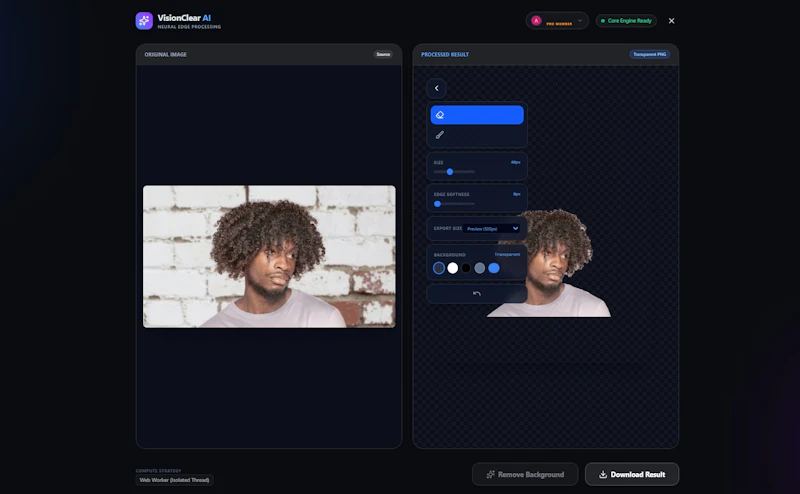800x494 pixels.
Task: Click the Download Result button
Action: tap(632, 474)
